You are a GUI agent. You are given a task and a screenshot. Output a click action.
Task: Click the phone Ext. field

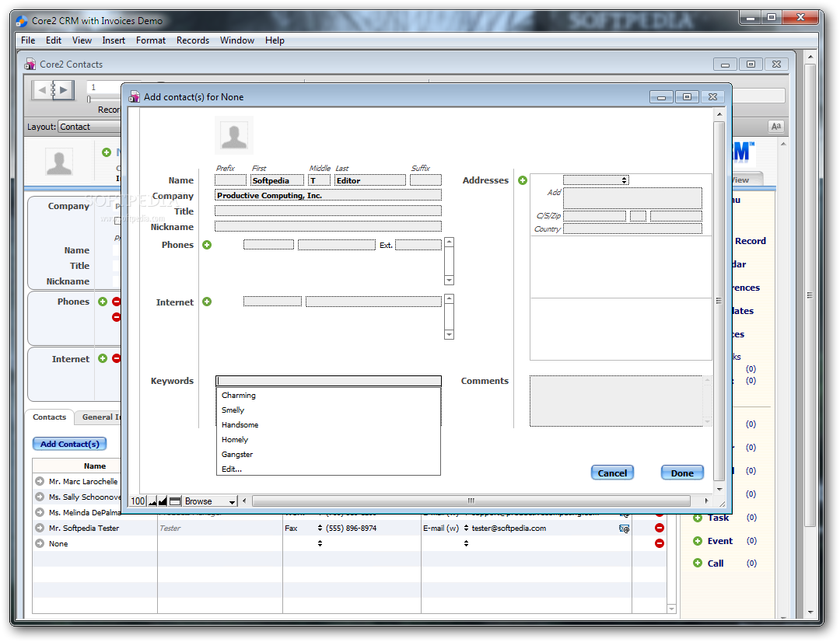point(418,245)
